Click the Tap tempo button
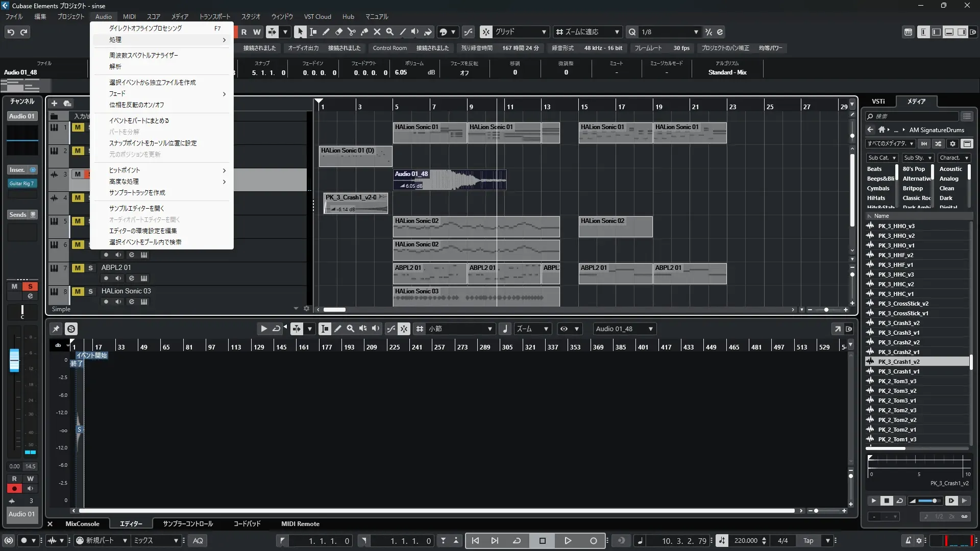Screen dimensions: 980x551 pos(808,540)
